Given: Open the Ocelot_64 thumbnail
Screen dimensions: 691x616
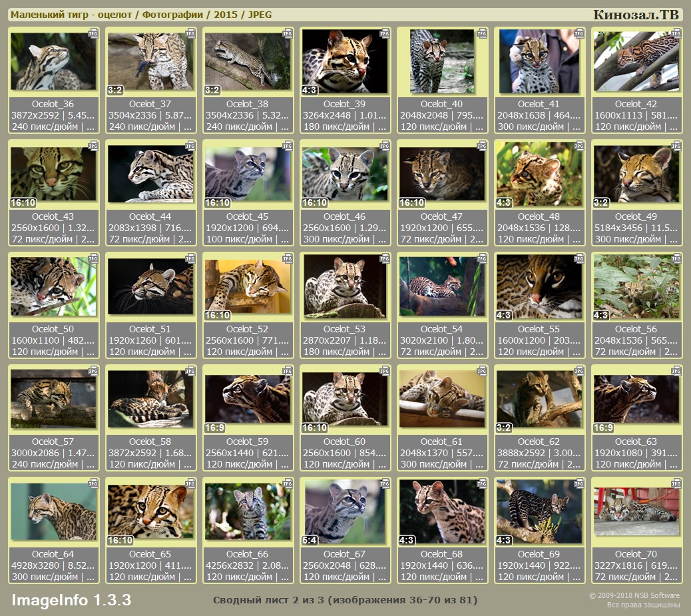Looking at the screenshot, I should click(x=53, y=511).
